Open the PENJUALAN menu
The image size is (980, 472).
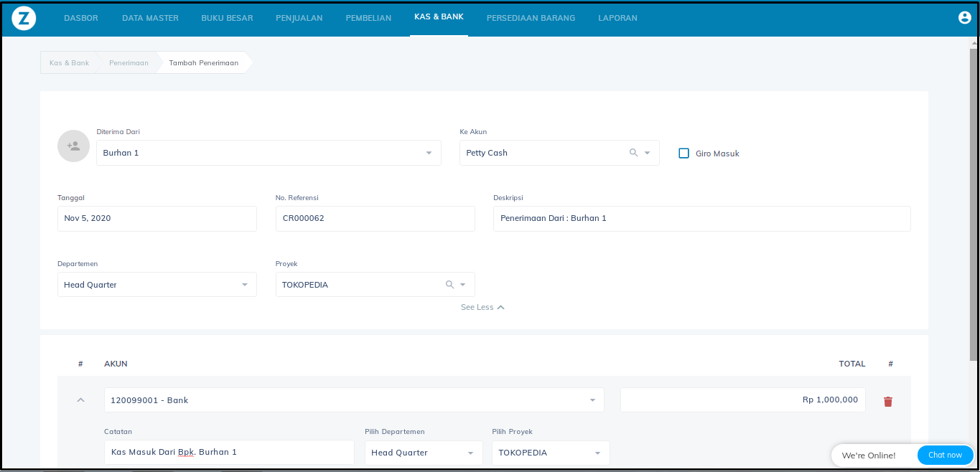point(299,18)
